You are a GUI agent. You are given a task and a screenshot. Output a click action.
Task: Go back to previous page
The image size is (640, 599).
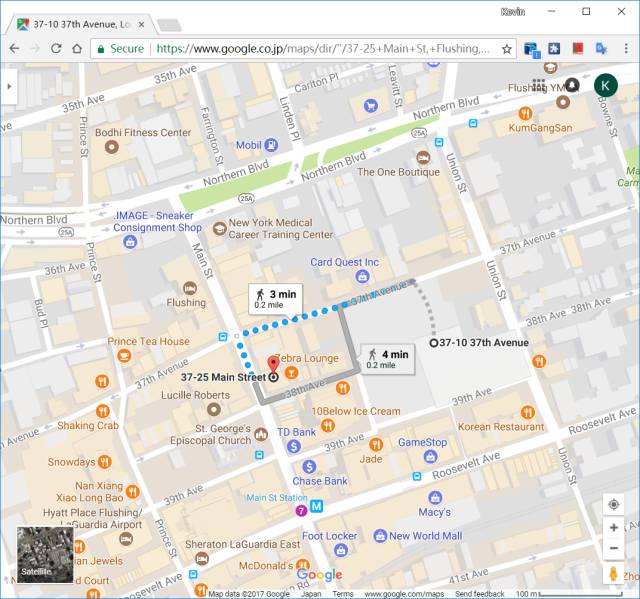point(15,49)
